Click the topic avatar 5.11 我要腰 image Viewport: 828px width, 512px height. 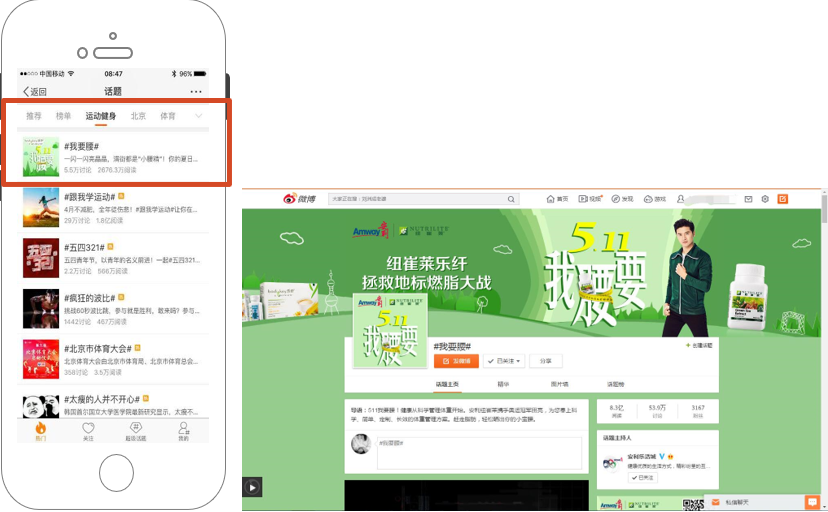pyautogui.click(x=390, y=331)
